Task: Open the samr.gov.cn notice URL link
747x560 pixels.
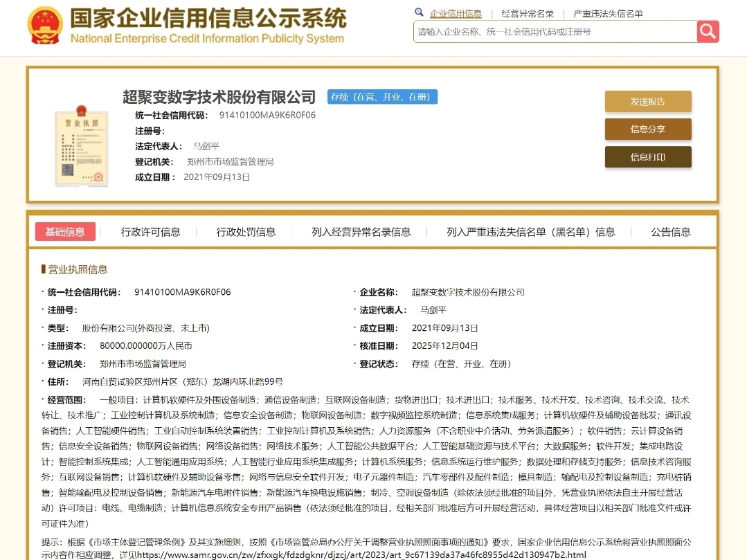Action: tap(361, 554)
